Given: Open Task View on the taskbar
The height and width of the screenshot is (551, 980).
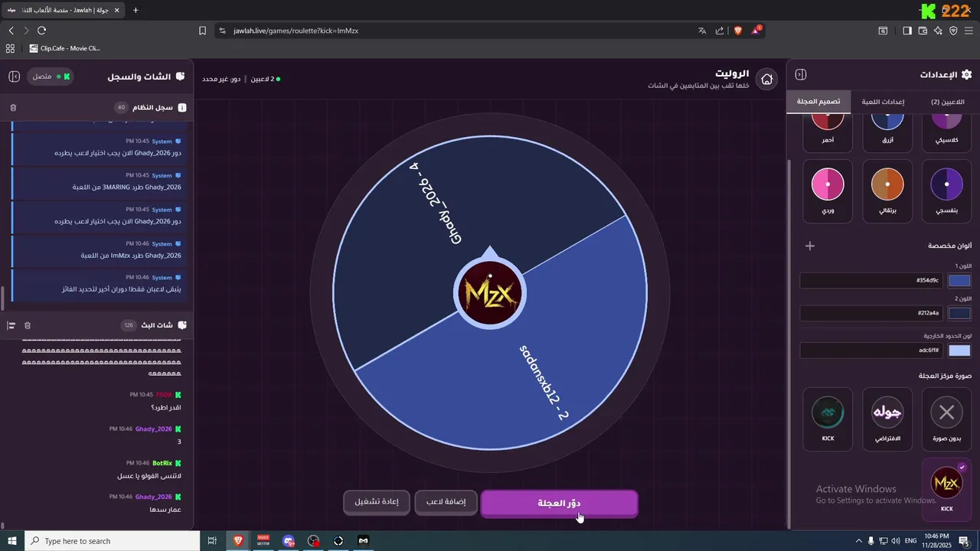Looking at the screenshot, I should tap(213, 541).
